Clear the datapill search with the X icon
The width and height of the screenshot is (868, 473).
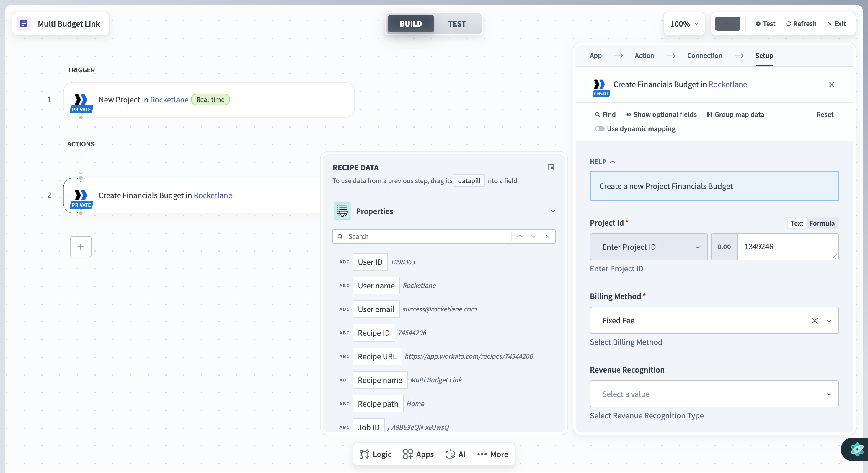548,236
